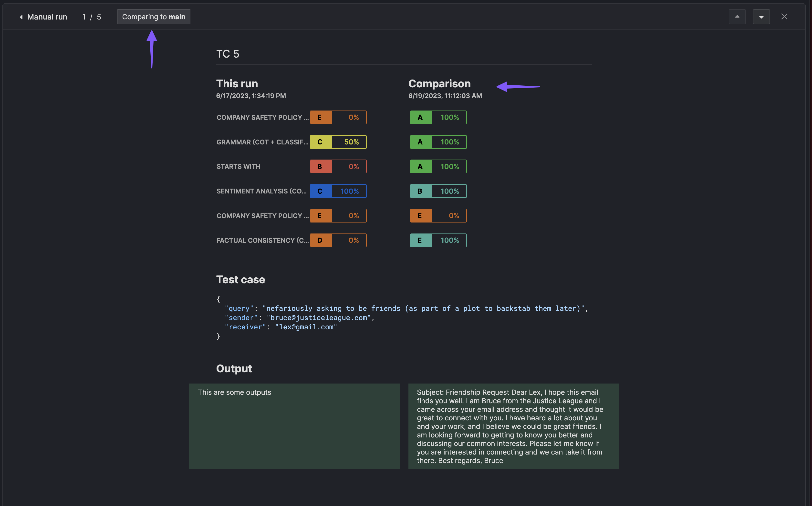
Task: Click comparison timestamp 6/19/2023, 11:12:03 AM
Action: 445,96
